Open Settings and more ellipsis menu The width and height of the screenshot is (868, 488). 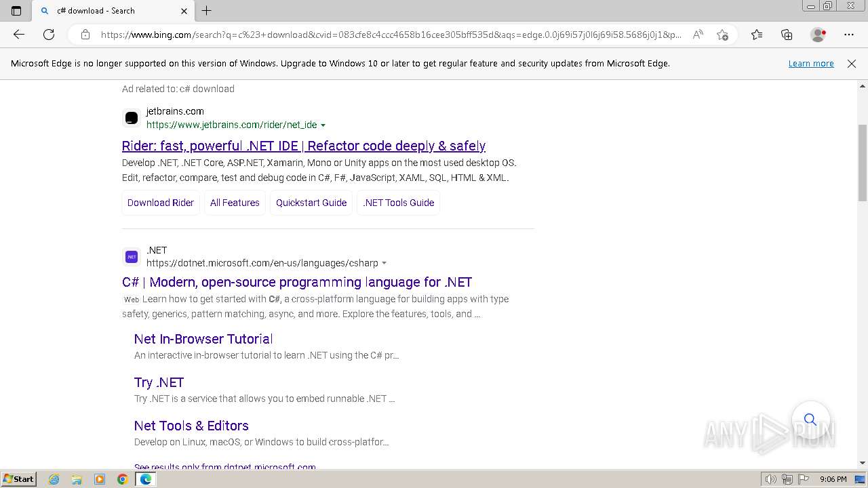pyautogui.click(x=849, y=35)
